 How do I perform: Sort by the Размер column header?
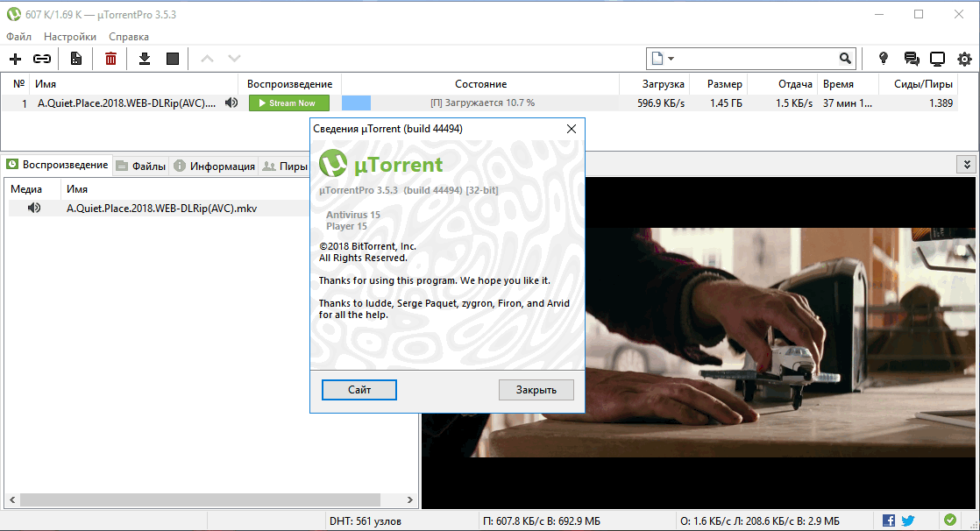[x=719, y=84]
